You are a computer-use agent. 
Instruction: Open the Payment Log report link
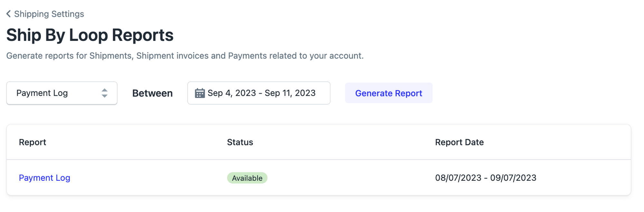[x=44, y=178]
